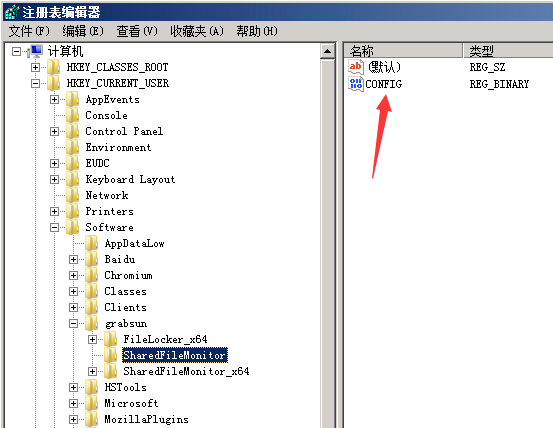
Task: Click the 类型 column header
Action: click(x=508, y=50)
